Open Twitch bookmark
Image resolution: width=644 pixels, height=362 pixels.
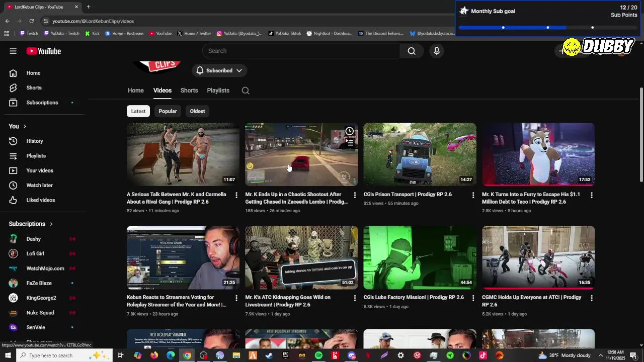tap(29, 34)
